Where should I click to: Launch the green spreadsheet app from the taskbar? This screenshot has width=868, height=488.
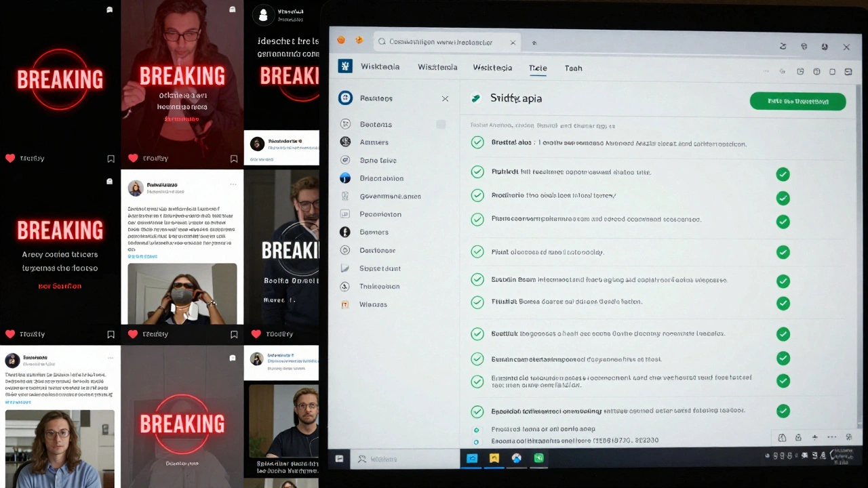pos(538,458)
